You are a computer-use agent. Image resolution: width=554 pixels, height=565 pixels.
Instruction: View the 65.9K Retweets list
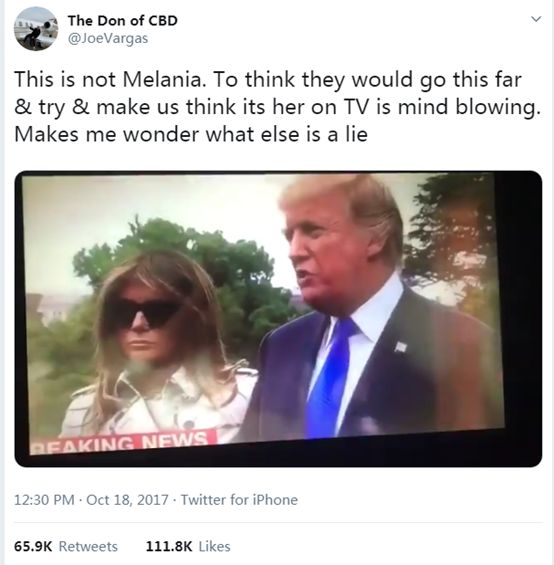(x=66, y=546)
